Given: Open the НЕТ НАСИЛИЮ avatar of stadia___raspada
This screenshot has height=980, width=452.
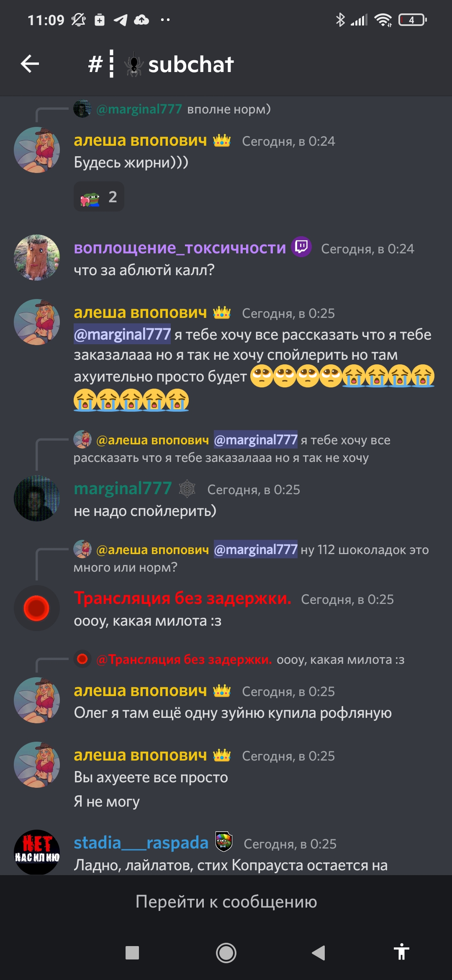Looking at the screenshot, I should click(37, 852).
